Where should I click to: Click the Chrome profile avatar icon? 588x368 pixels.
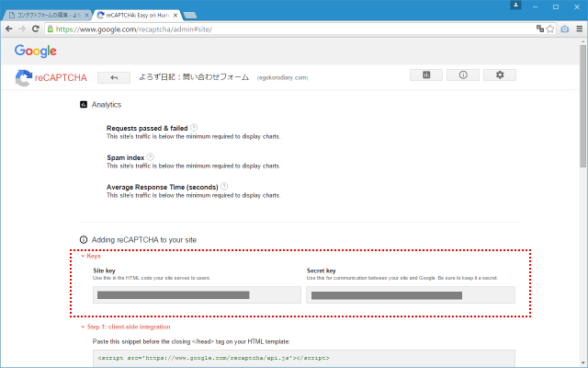click(x=515, y=5)
